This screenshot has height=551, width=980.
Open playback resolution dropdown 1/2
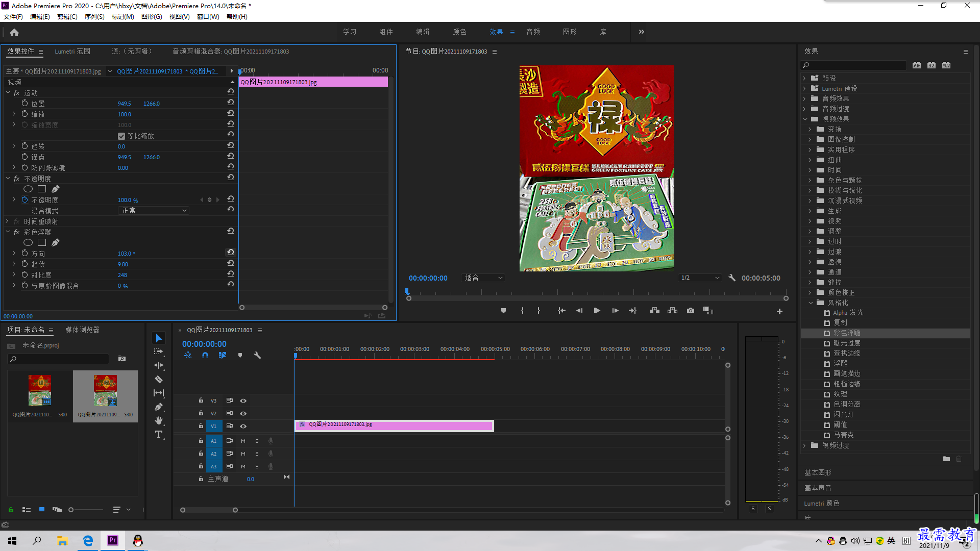click(x=700, y=278)
